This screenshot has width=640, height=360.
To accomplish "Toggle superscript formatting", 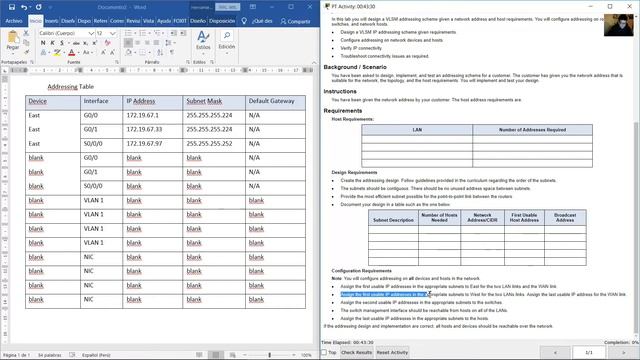I will 95,43.
